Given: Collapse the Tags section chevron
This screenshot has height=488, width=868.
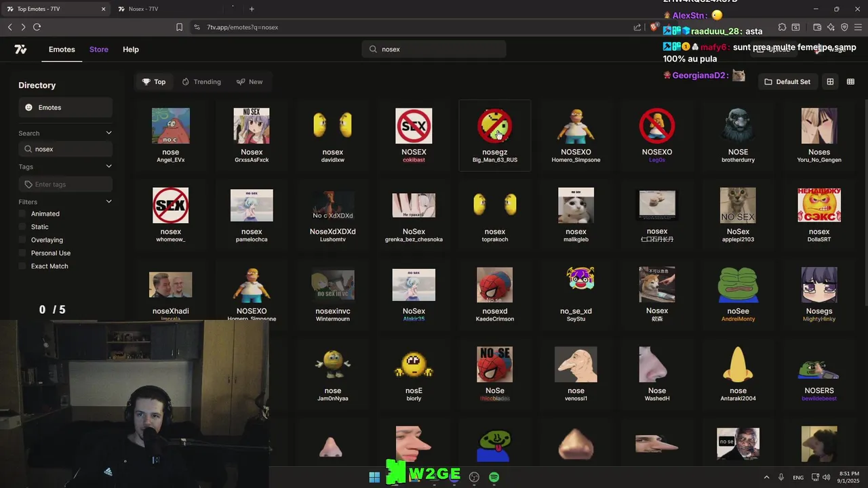Looking at the screenshot, I should pos(108,166).
